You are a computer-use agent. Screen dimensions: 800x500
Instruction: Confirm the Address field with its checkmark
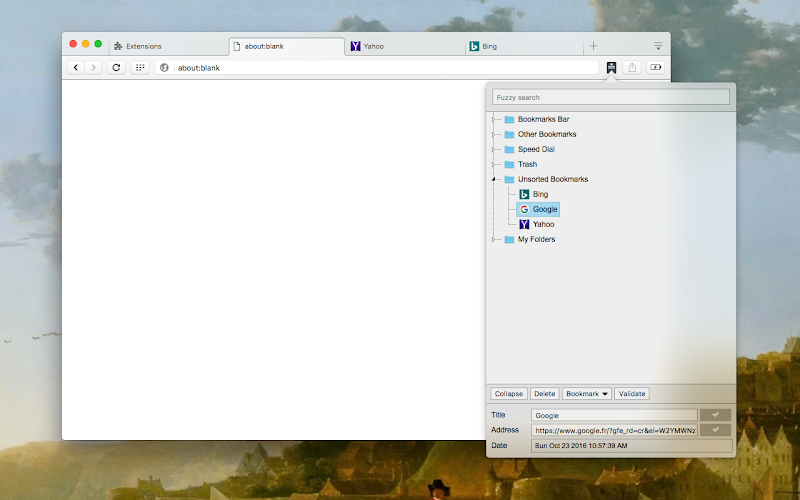[715, 430]
